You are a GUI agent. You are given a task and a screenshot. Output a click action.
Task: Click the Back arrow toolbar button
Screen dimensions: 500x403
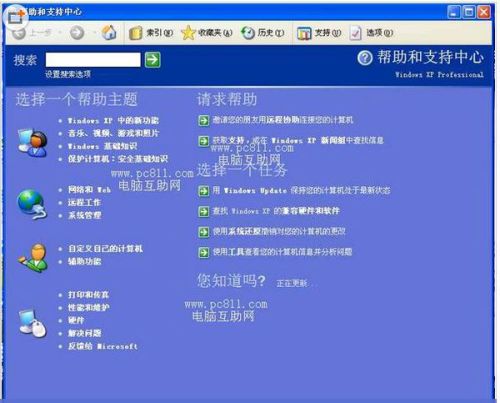(x=19, y=33)
